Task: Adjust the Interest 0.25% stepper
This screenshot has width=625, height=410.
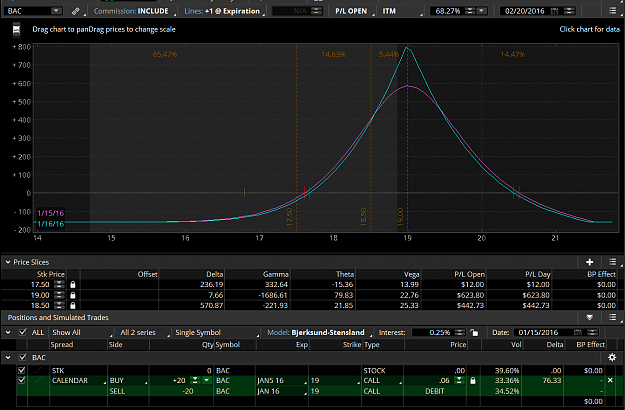Action: tap(460, 332)
